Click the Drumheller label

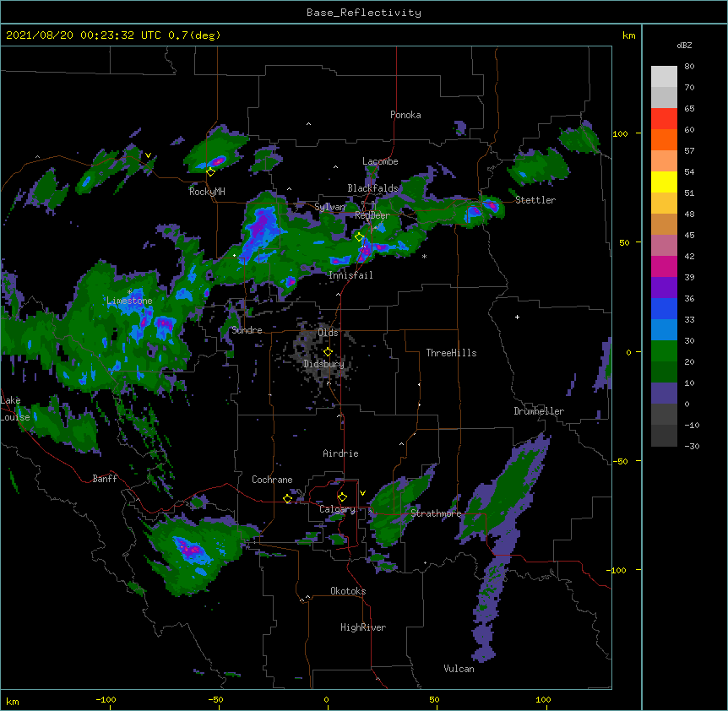click(x=539, y=411)
